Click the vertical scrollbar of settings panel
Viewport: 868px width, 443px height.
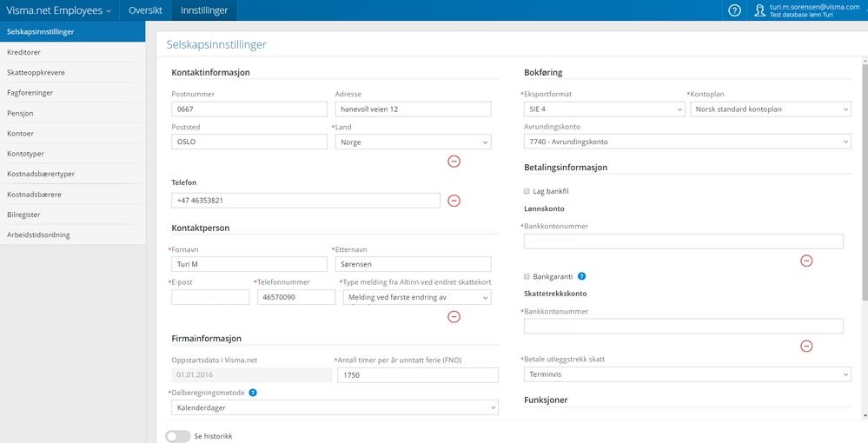coord(865,182)
